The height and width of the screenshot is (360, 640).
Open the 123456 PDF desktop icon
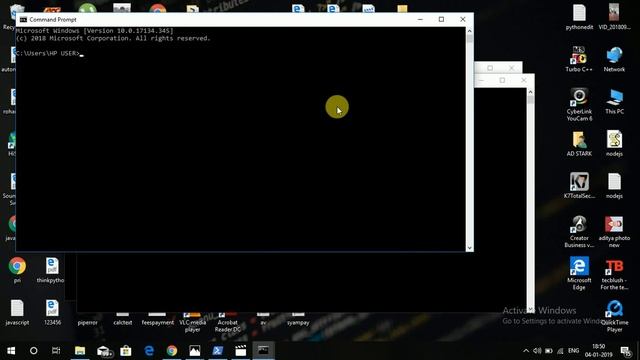(x=52, y=312)
